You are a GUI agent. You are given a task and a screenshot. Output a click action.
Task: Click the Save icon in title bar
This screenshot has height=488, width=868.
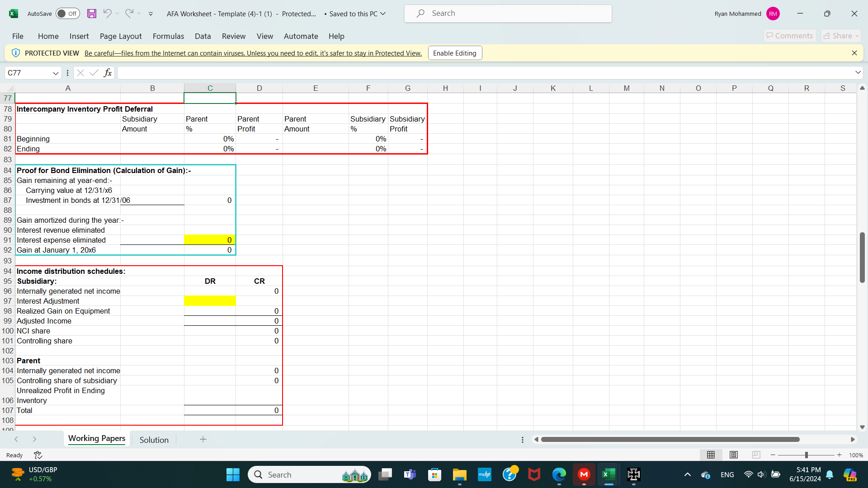[92, 14]
